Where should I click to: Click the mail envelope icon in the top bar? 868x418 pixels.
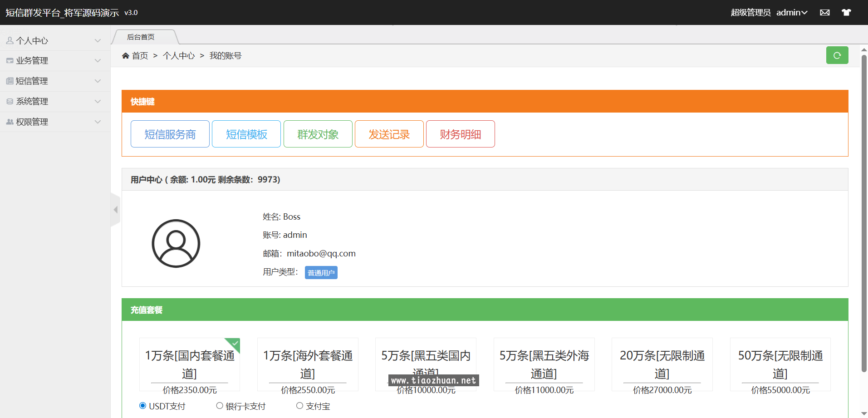tap(824, 12)
